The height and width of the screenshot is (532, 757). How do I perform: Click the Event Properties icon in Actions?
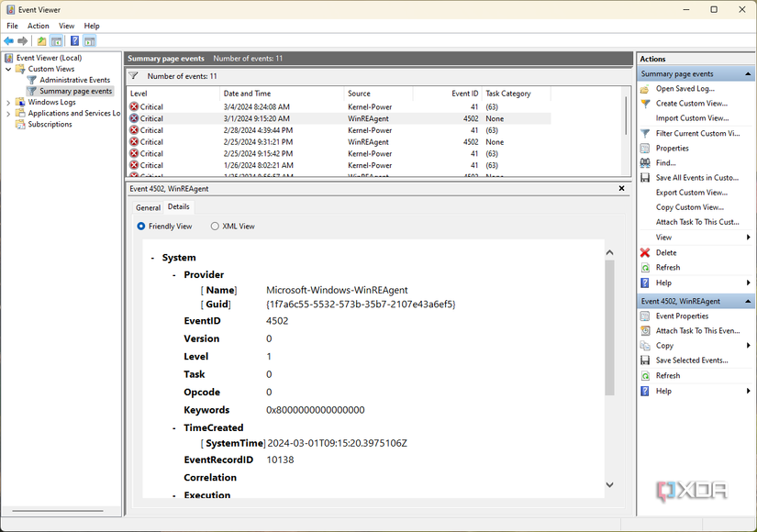645,316
